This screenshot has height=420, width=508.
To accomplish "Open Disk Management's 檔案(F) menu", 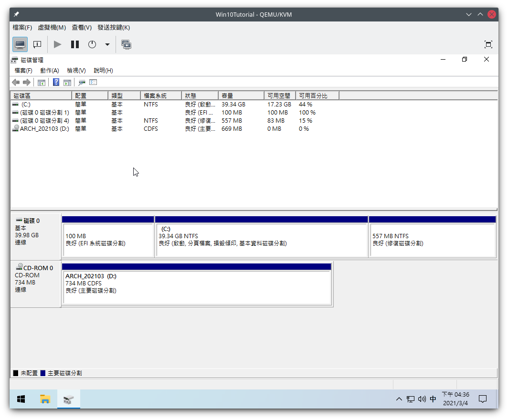I will click(23, 71).
